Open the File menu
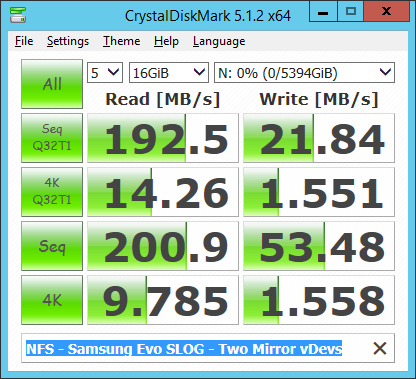 [24, 41]
